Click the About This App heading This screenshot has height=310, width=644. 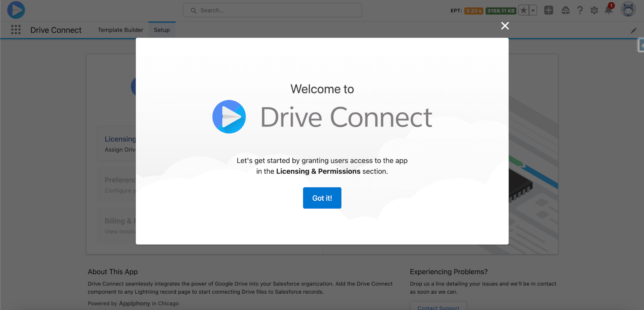pyautogui.click(x=113, y=272)
